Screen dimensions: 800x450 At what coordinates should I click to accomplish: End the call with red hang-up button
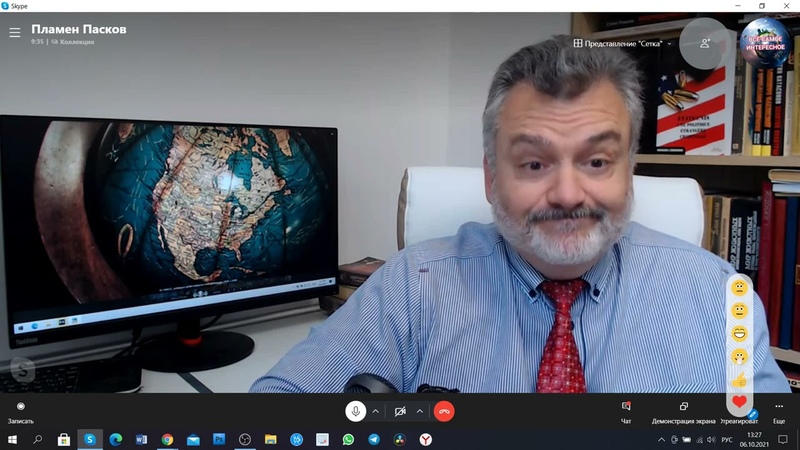444,411
